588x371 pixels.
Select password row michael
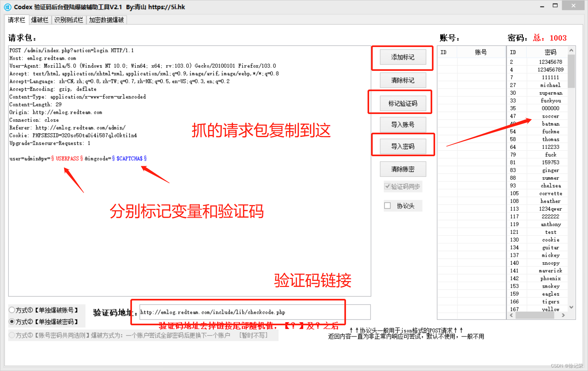point(537,85)
